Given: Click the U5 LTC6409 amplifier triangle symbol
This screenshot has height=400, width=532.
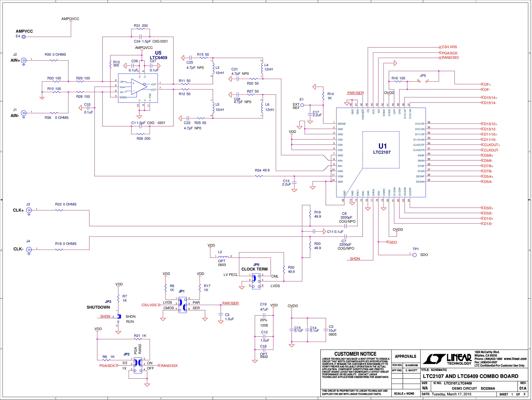Looking at the screenshot, I should (x=139, y=87).
